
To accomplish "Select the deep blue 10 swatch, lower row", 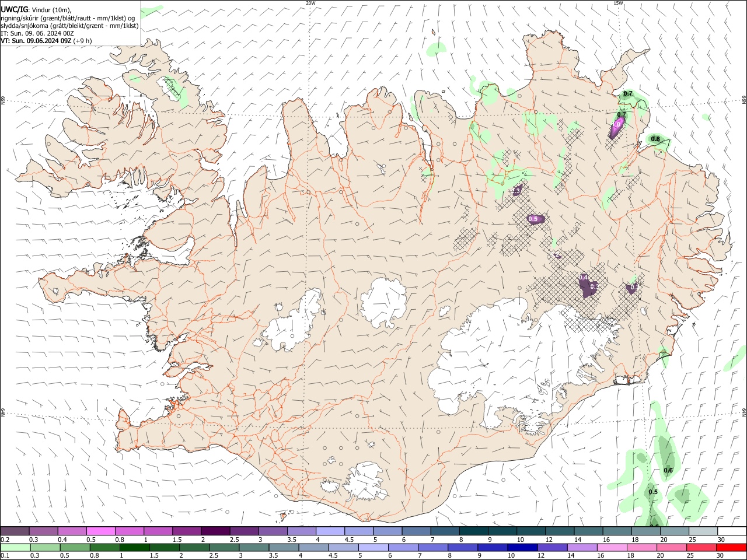I will click(x=522, y=547).
